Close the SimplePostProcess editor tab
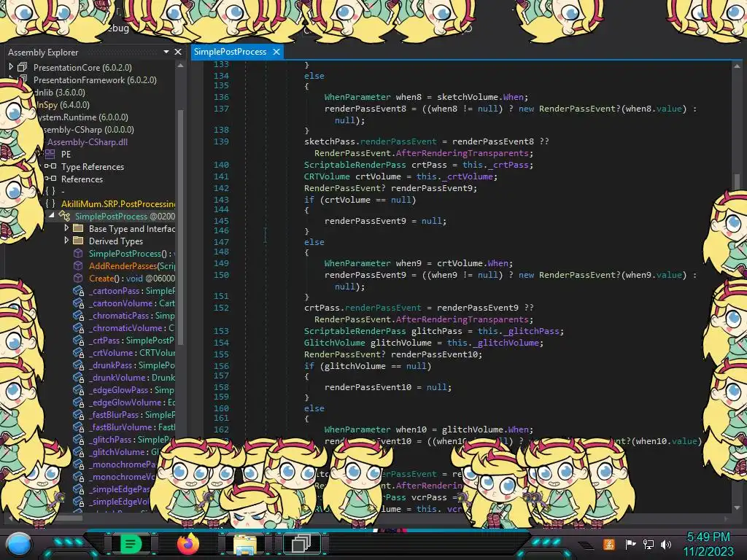Screen dimensions: 747x560 pos(276,52)
